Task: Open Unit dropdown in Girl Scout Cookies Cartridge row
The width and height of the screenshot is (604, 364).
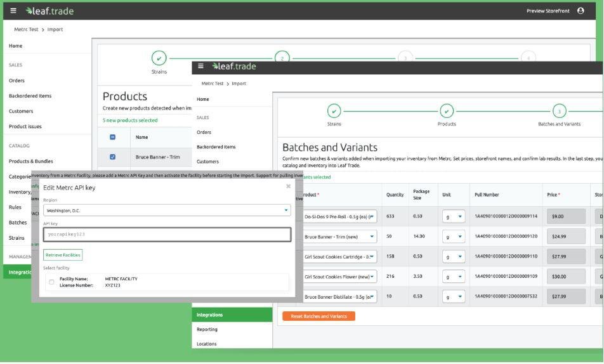Action: (454, 257)
